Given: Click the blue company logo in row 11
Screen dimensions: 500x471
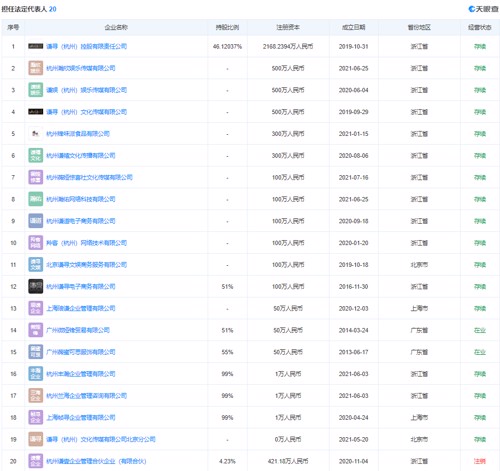Looking at the screenshot, I should point(35,265).
